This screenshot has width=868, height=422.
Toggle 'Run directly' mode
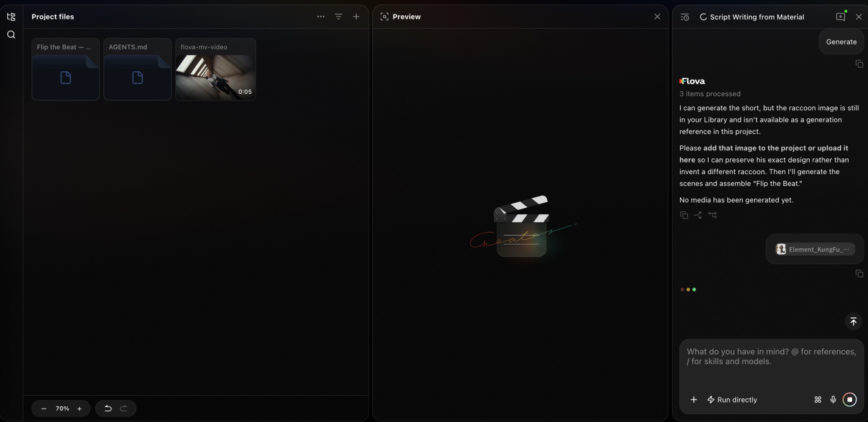[732, 399]
